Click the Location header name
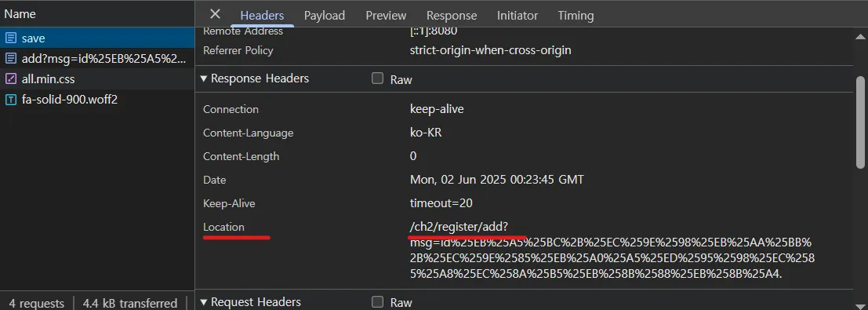This screenshot has width=868, height=310. click(223, 228)
